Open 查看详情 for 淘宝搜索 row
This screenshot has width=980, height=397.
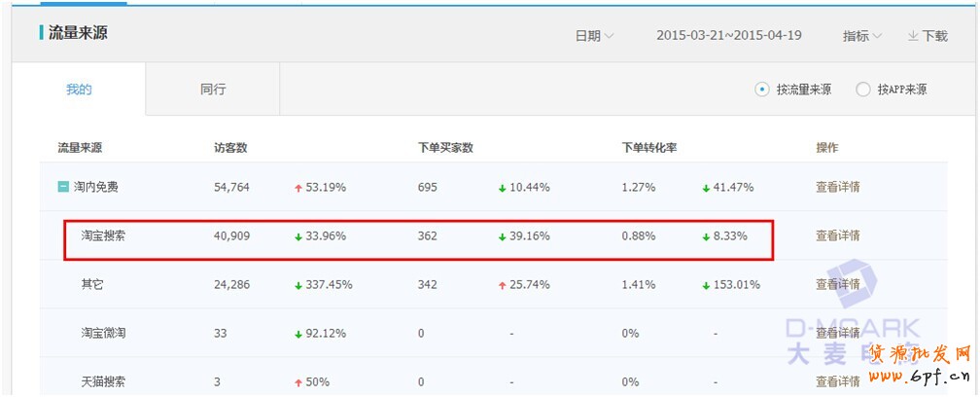pos(837,235)
